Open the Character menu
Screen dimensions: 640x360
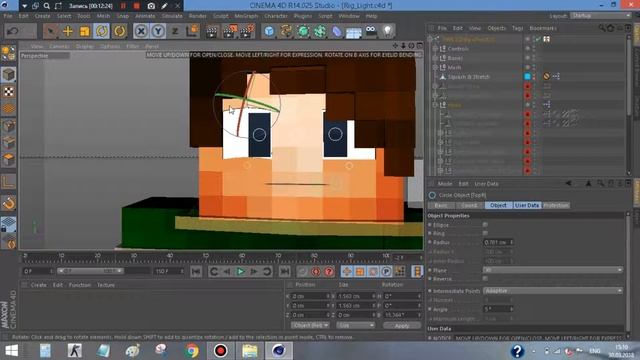point(276,16)
